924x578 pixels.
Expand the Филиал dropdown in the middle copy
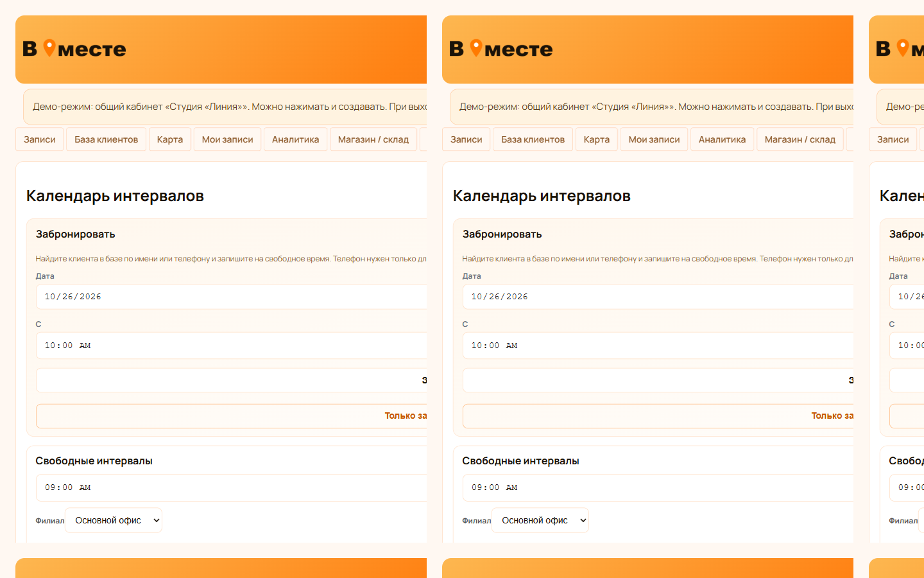540,520
